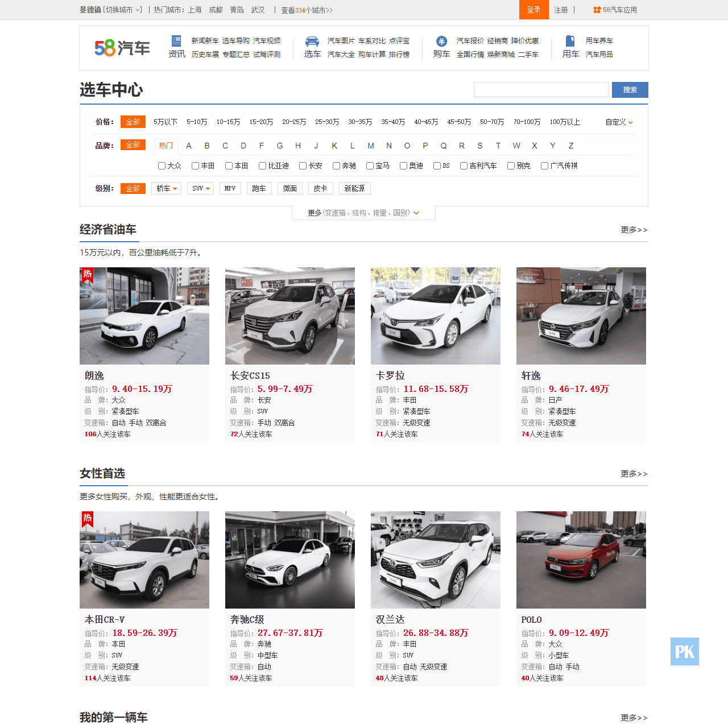Viewport: 728px width, 728px height.
Task: Select the 皮卡 level filter
Action: coord(320,188)
